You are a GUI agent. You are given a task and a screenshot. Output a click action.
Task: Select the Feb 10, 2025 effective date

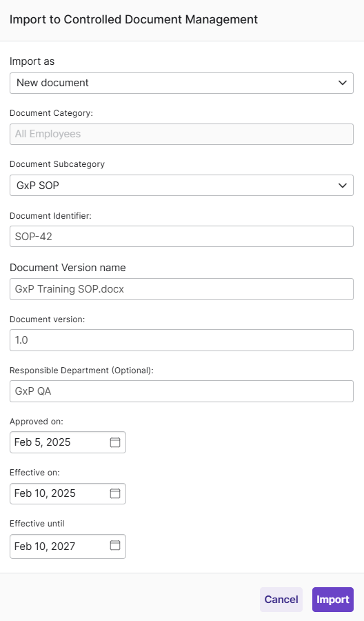68,493
